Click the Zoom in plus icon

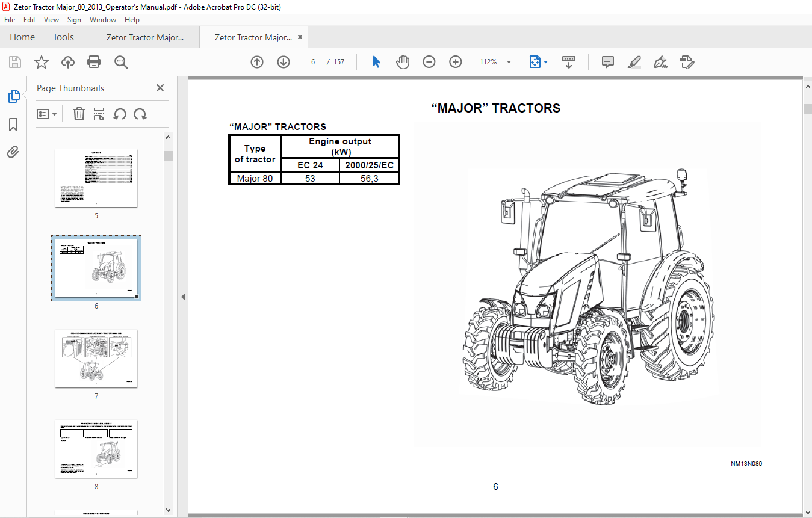(456, 62)
